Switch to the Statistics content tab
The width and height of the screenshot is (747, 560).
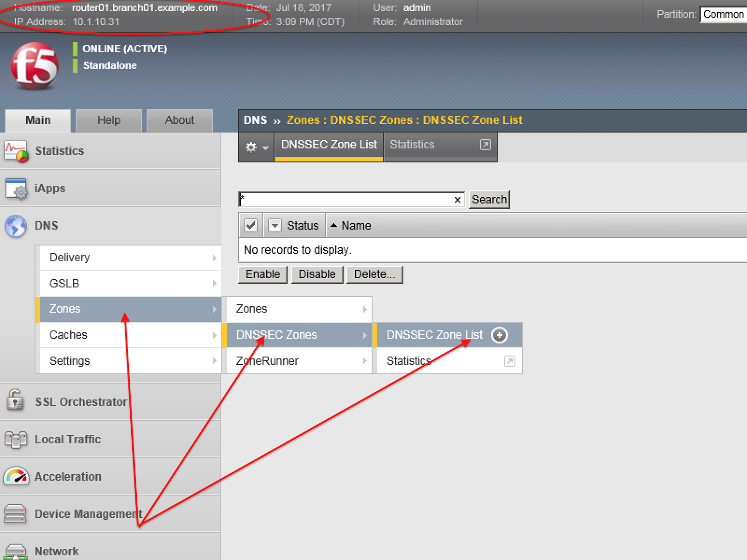(x=440, y=147)
